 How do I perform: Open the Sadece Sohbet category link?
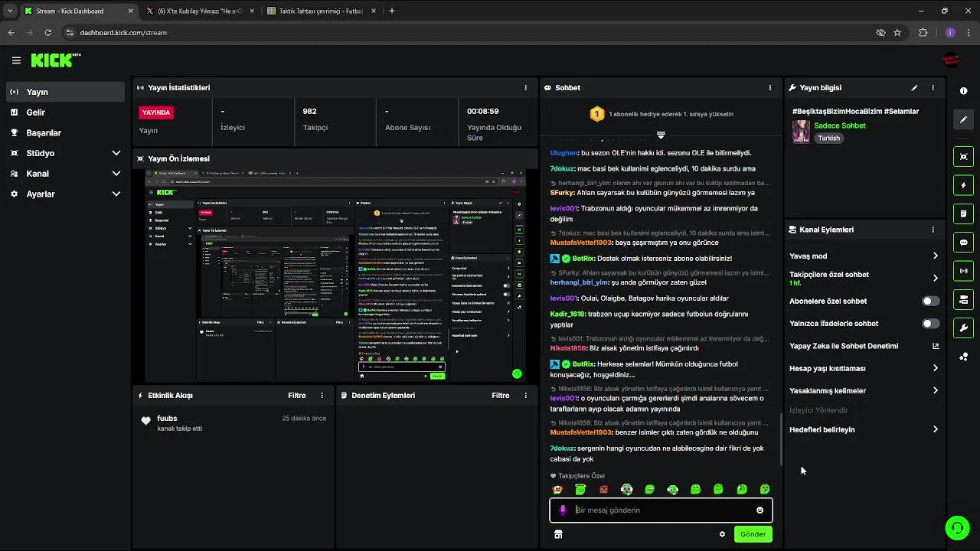tap(840, 126)
